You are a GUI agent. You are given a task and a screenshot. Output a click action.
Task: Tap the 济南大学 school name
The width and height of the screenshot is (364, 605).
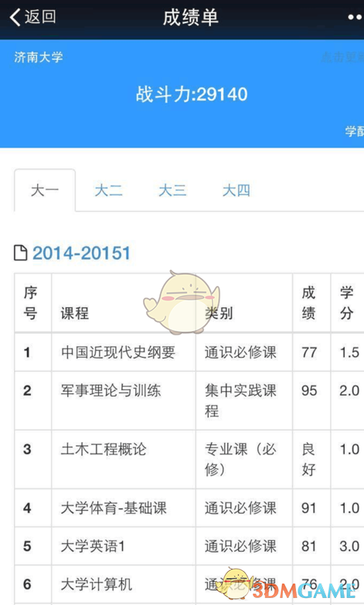coord(38,57)
